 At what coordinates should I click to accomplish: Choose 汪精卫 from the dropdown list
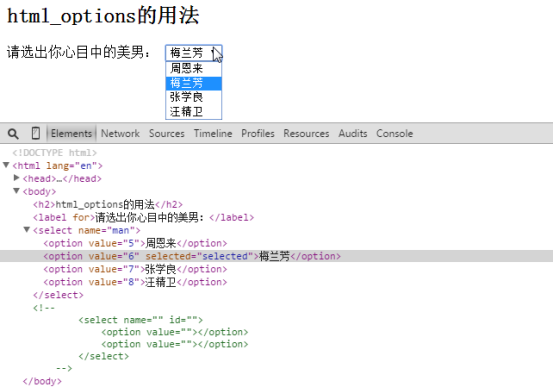tap(194, 112)
